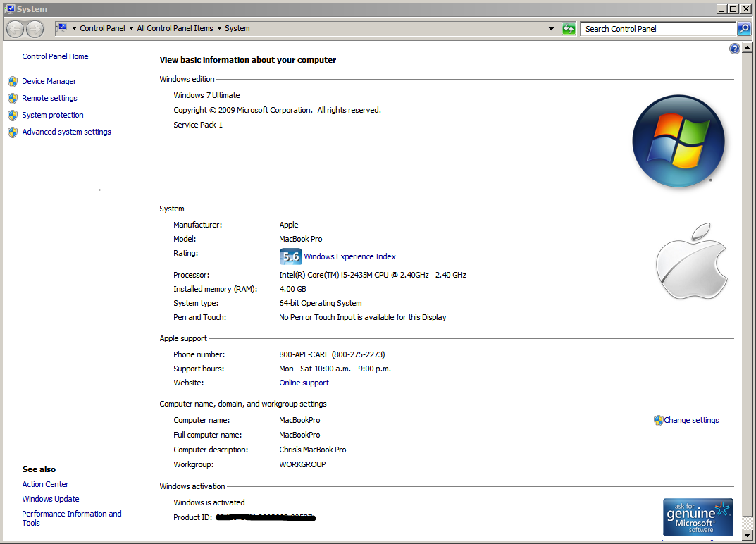Screen dimensions: 756x544
Task: Click the 'Apple' manufacturer value
Action: click(x=288, y=225)
